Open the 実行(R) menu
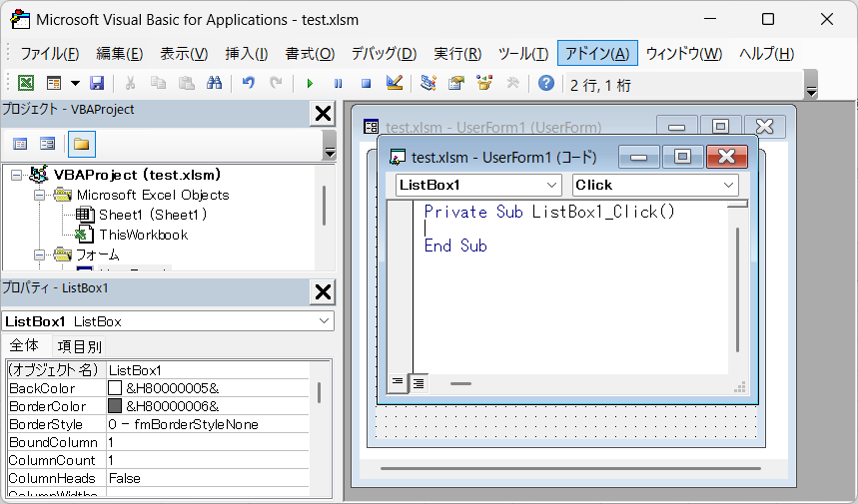 [457, 54]
